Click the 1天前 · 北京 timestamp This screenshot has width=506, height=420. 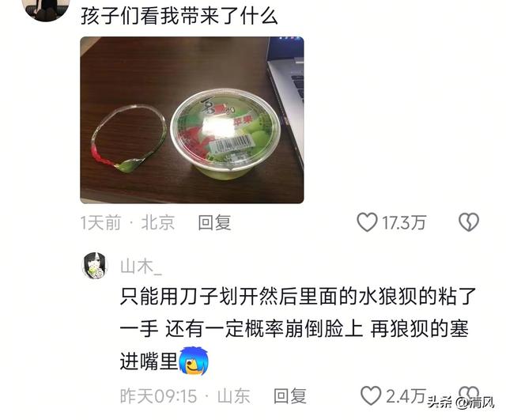[128, 223]
